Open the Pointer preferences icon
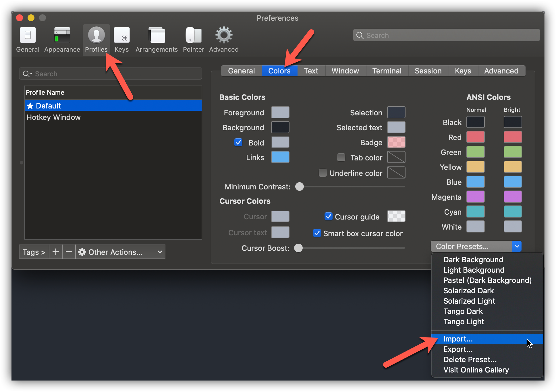The width and height of the screenshot is (556, 392). point(193,36)
